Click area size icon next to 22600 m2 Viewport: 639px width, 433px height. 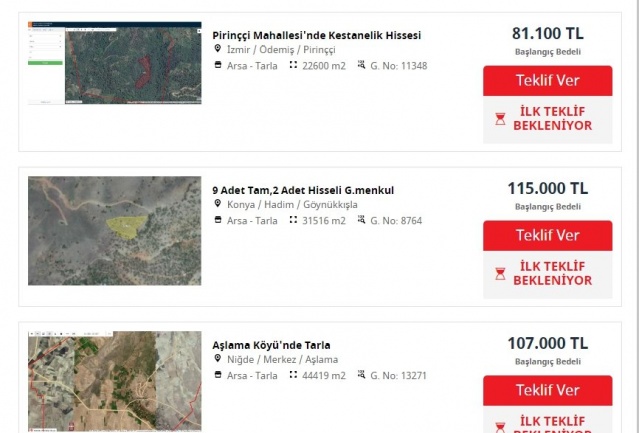click(293, 65)
